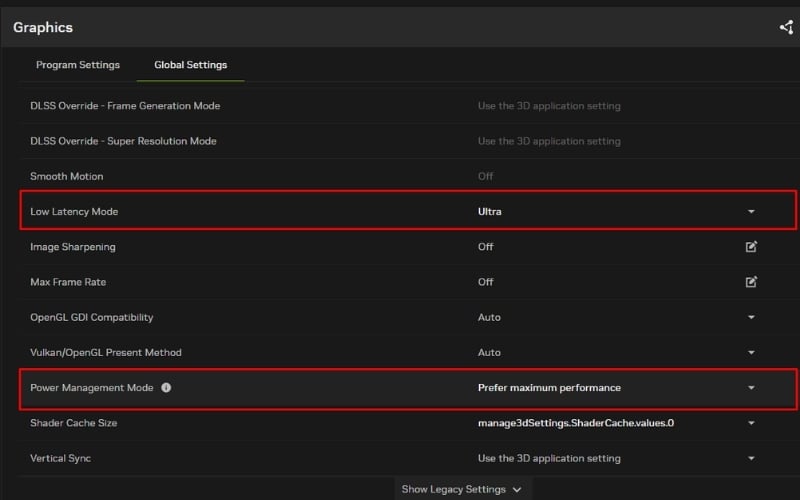Open the Shader Cache Size dropdown arrow
800x500 pixels.
[x=751, y=423]
